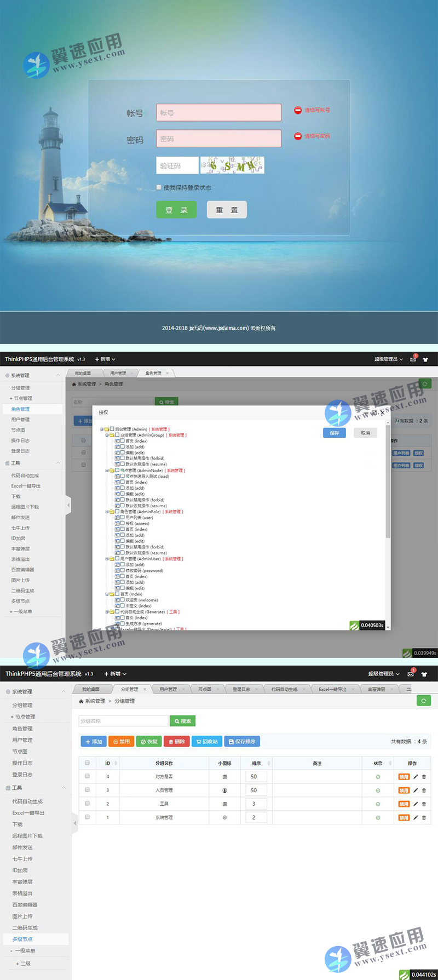Screen dimensions: 438x980
Task: Click the 授权 dialog vertical scrollbar
Action: pyautogui.click(x=388, y=482)
